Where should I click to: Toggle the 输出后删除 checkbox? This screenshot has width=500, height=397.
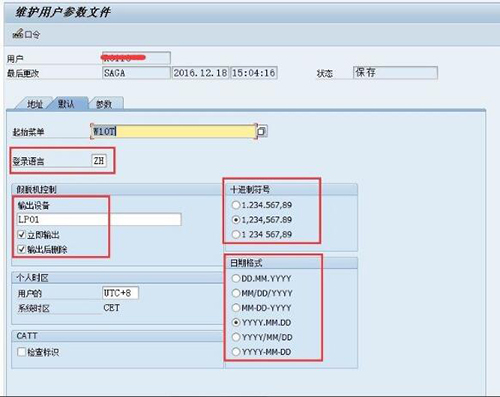coord(22,249)
